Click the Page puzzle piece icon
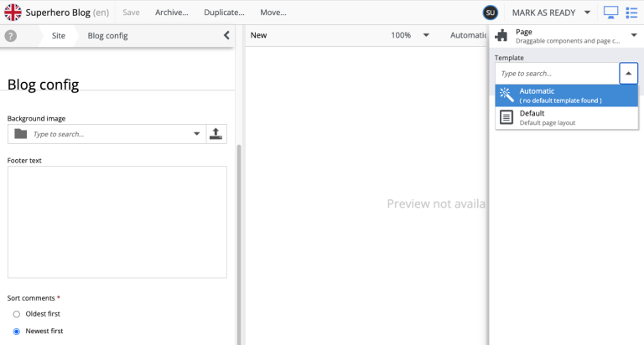The width and height of the screenshot is (644, 345). (x=501, y=36)
